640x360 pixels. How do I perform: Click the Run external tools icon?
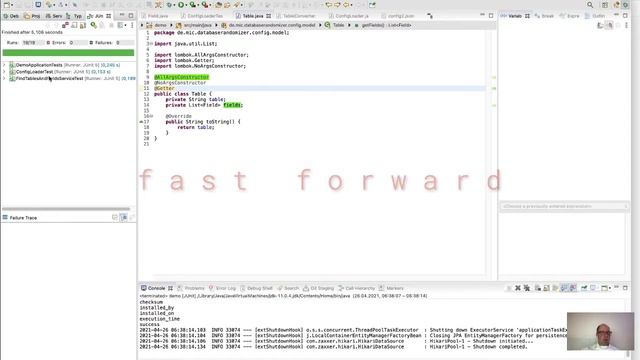point(205,5)
